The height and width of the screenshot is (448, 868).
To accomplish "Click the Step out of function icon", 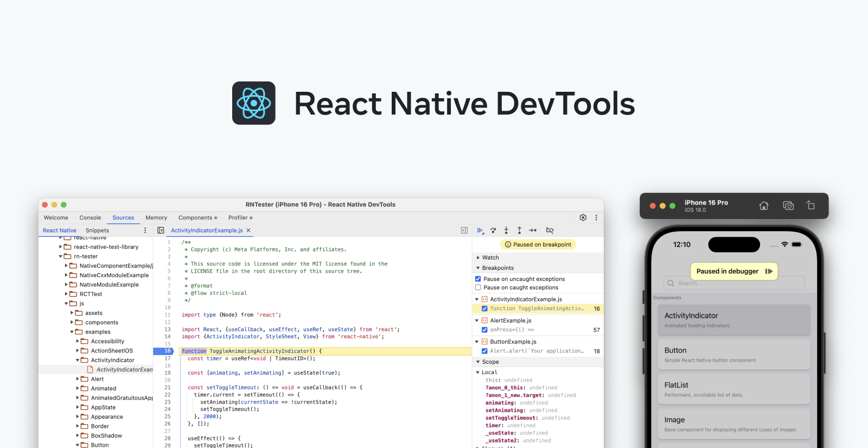I will 519,230.
